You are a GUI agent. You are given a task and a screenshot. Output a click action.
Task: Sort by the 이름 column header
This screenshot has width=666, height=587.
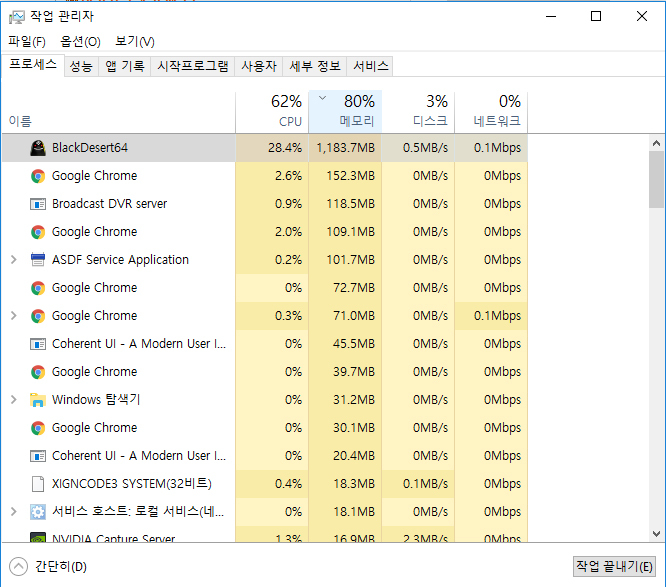click(x=119, y=112)
